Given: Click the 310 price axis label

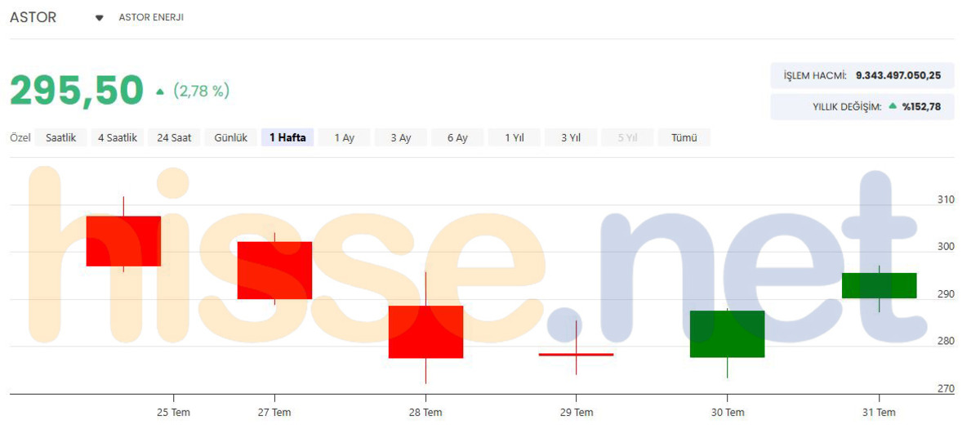Looking at the screenshot, I should pyautogui.click(x=946, y=199).
